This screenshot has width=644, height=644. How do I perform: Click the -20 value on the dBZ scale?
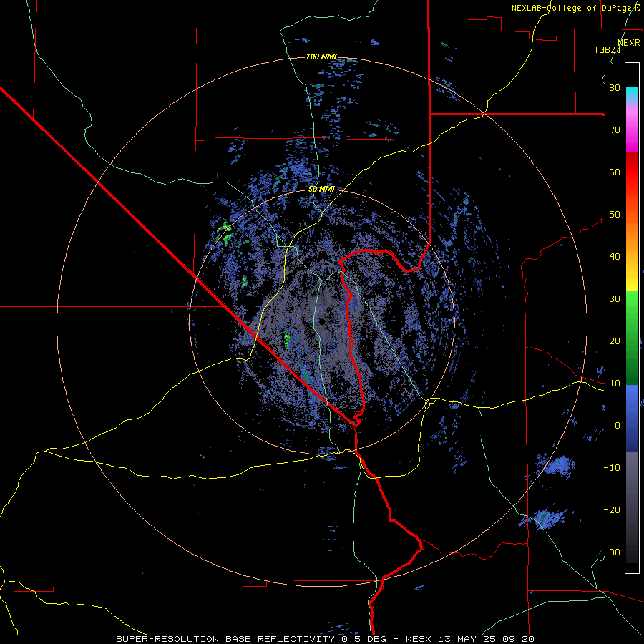[x=612, y=509]
